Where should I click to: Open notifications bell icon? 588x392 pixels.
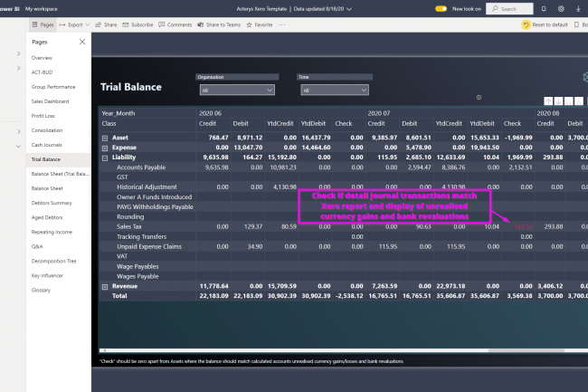544,9
